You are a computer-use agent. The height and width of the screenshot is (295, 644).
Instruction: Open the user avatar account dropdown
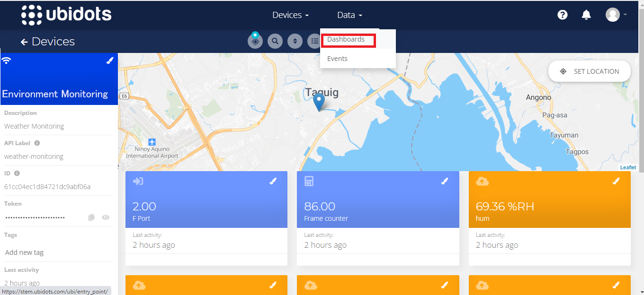click(x=616, y=15)
